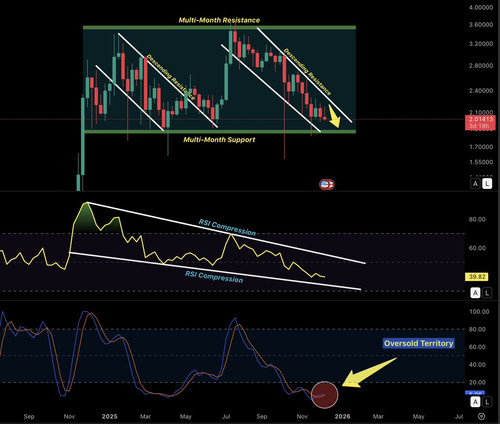The width and height of the screenshot is (500, 424).
Task: Click the 2.80000 price axis label
Action: (x=481, y=66)
